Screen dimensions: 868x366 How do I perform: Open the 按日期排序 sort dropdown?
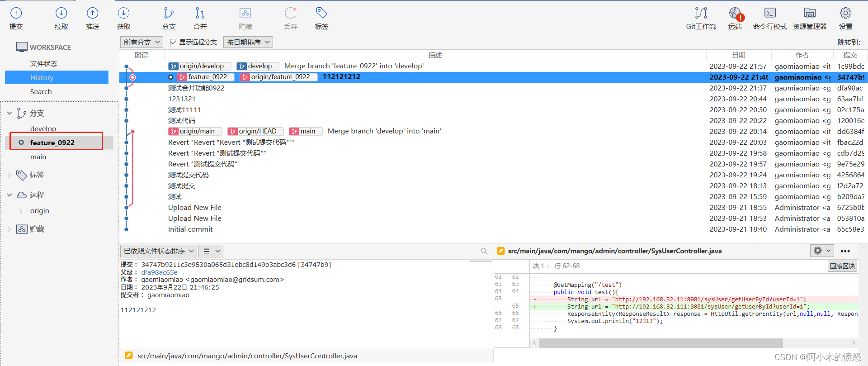click(x=248, y=43)
